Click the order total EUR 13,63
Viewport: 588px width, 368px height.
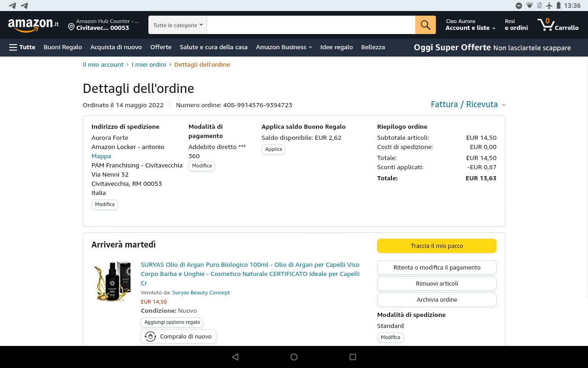(x=481, y=178)
